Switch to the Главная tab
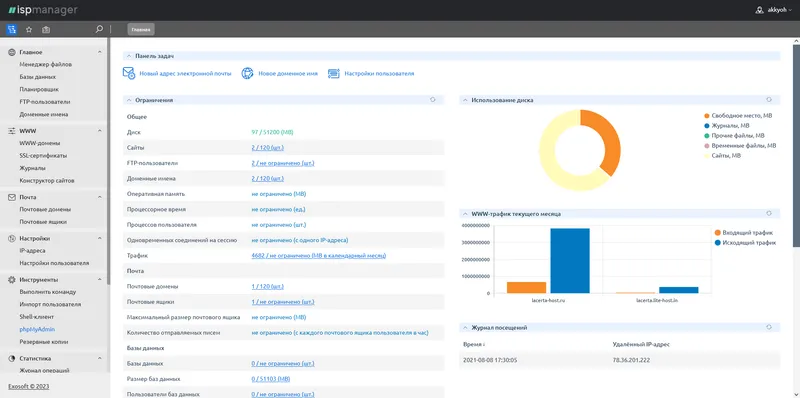This screenshot has width=800, height=398. (141, 30)
